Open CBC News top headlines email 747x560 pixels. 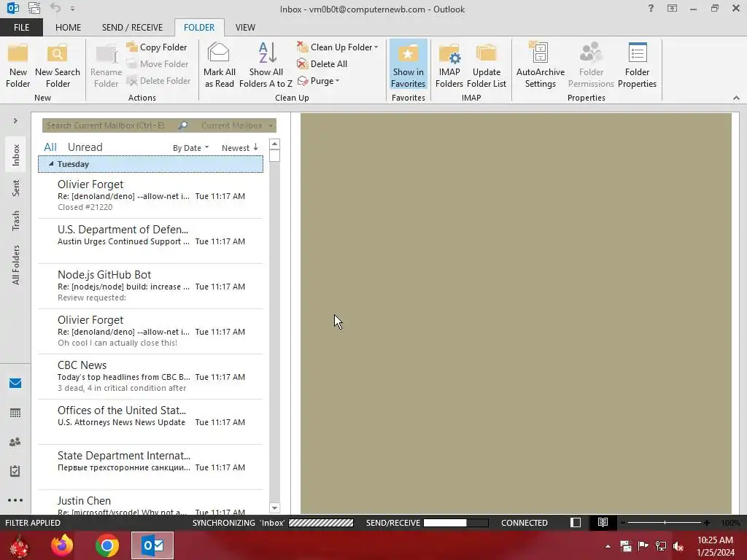(150, 376)
